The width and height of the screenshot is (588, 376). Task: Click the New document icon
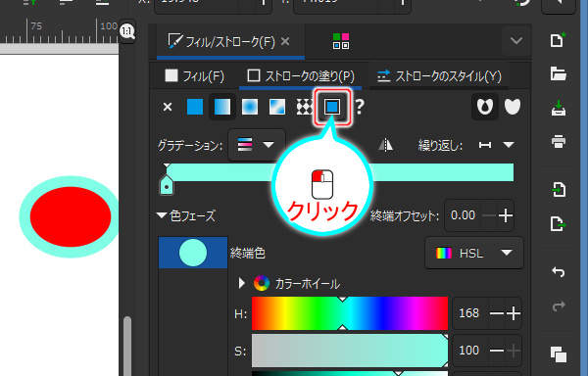pyautogui.click(x=558, y=40)
